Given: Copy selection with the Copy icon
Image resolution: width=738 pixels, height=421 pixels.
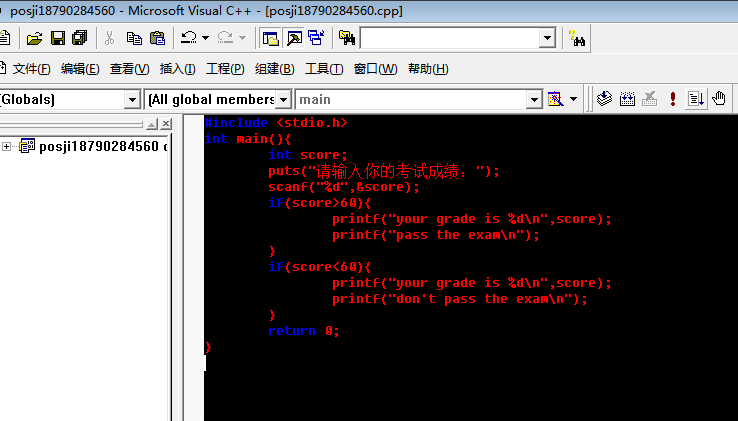Looking at the screenshot, I should click(x=134, y=38).
